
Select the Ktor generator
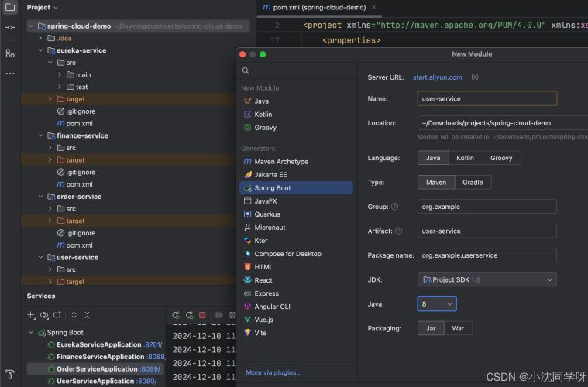pyautogui.click(x=296, y=241)
